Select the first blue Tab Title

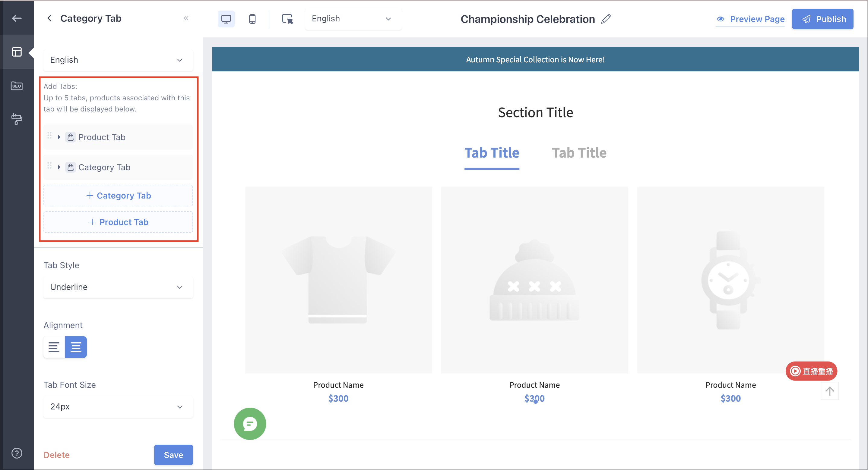click(x=492, y=153)
